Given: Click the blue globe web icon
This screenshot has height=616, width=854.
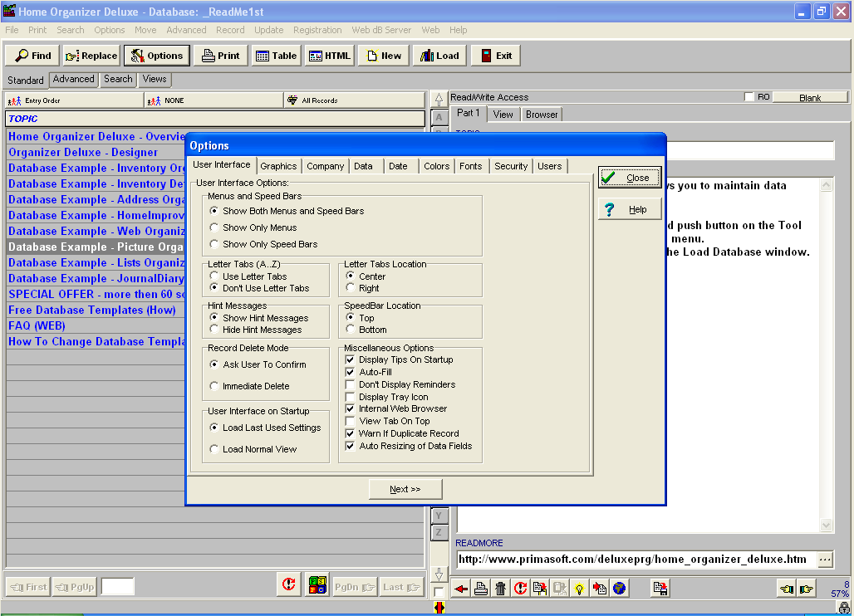Looking at the screenshot, I should pyautogui.click(x=619, y=589).
